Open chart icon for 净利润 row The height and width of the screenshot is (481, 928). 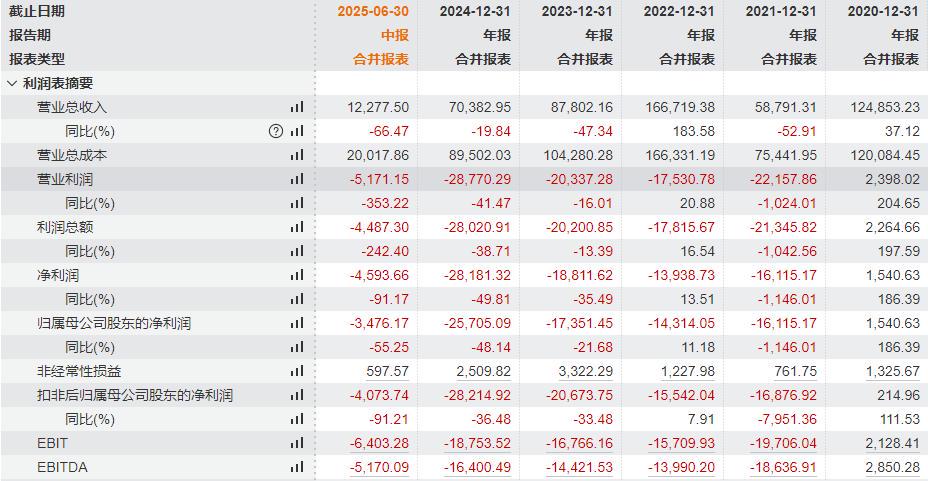[297, 275]
